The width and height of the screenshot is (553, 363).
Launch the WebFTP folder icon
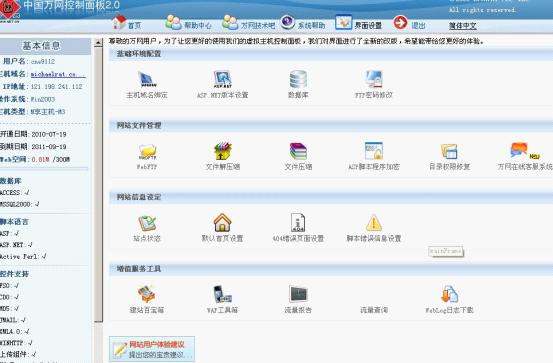(147, 152)
